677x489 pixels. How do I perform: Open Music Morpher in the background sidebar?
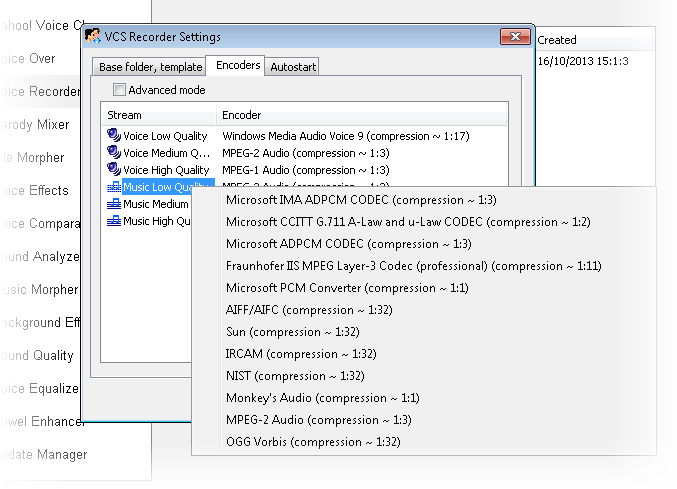click(40, 289)
